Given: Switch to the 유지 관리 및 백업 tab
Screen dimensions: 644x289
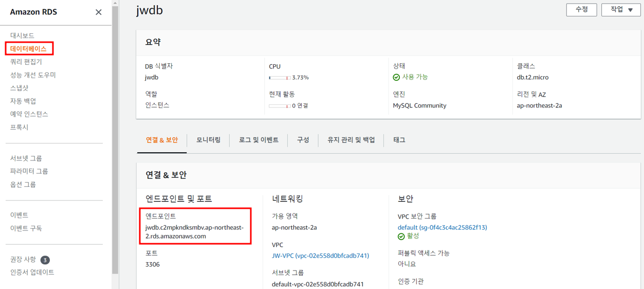Looking at the screenshot, I should [x=351, y=140].
